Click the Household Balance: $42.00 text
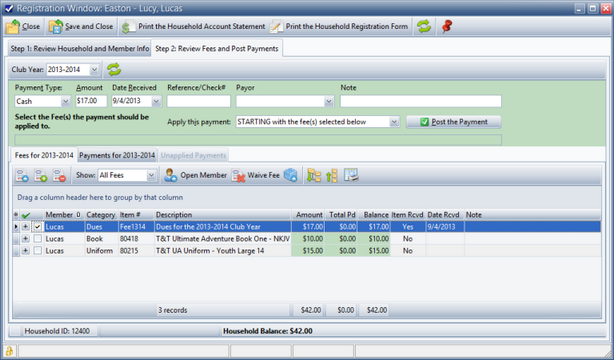Viewport: 614px width, 360px height. (x=267, y=331)
